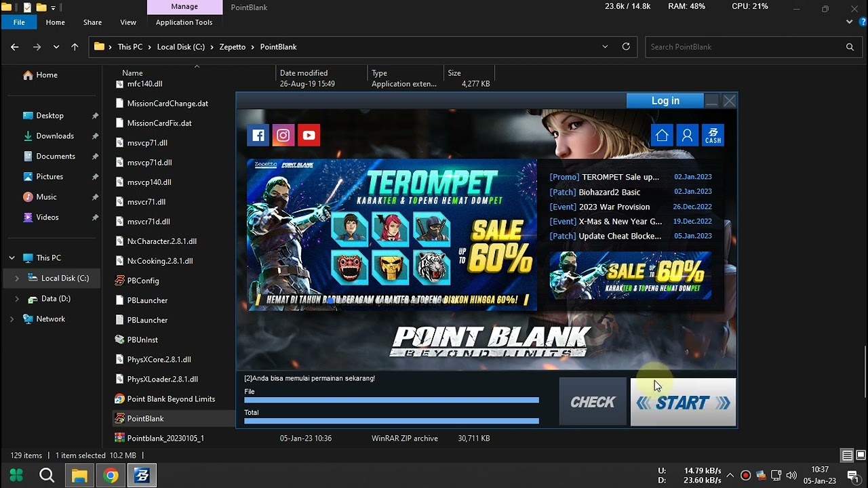The width and height of the screenshot is (868, 488).
Task: Click the launcher home icon
Action: (662, 136)
